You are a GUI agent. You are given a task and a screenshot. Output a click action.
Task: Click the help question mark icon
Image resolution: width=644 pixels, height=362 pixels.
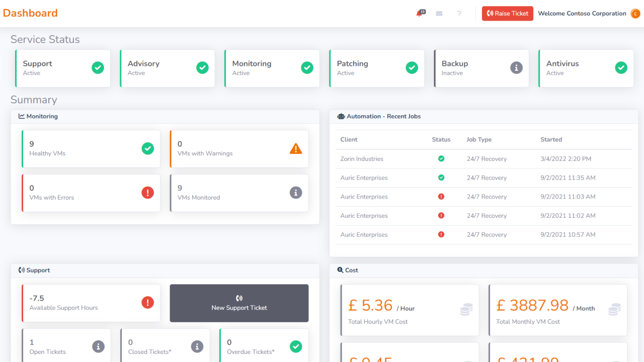[x=459, y=14]
